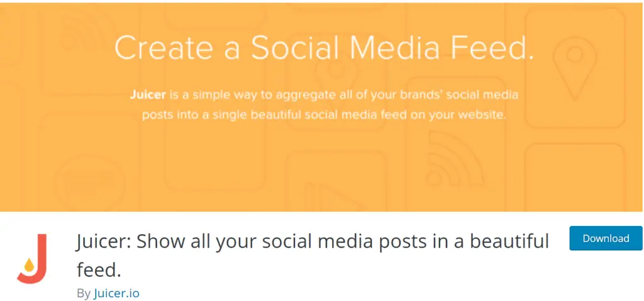Image resolution: width=644 pixels, height=301 pixels.
Task: Click the plugin title starting "Juicer: Show all"
Action: (x=313, y=241)
